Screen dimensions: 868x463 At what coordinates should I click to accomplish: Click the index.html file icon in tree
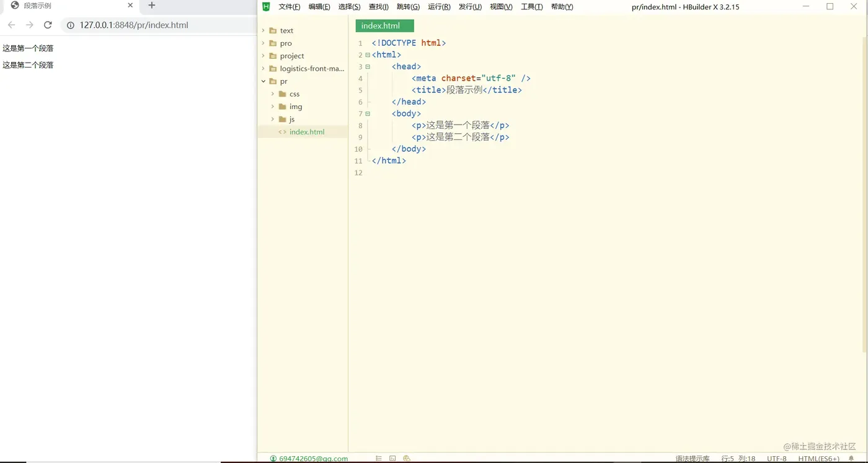click(x=283, y=132)
